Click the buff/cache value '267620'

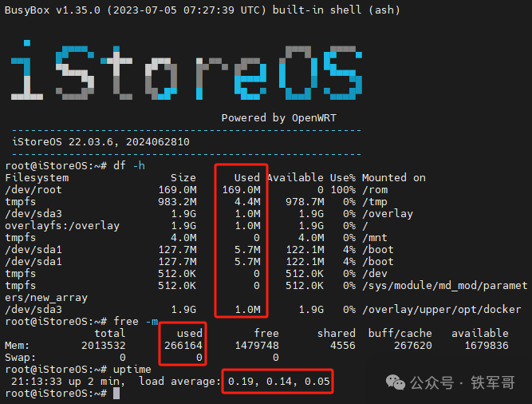(x=413, y=345)
